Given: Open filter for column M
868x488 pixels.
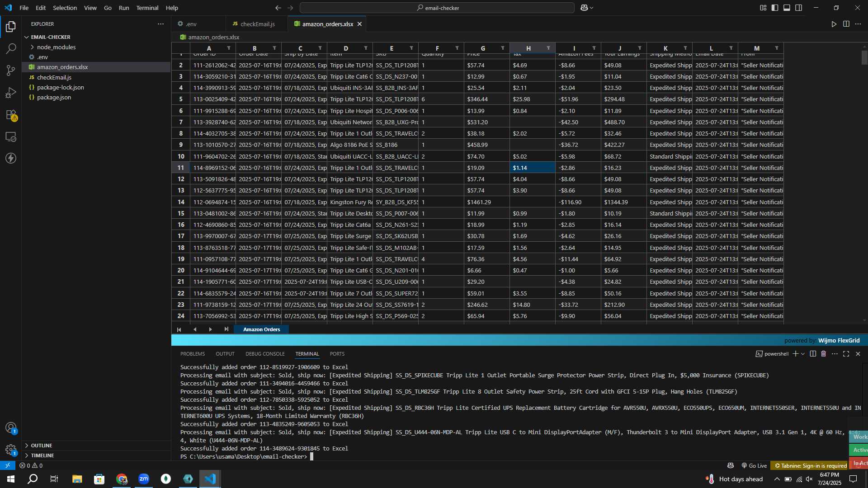Looking at the screenshot, I should 777,48.
